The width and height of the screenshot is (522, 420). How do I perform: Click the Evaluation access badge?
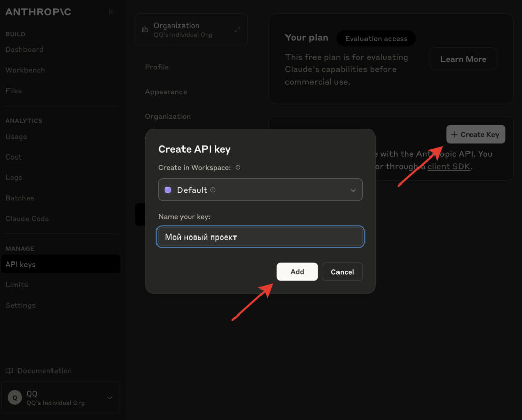point(376,39)
